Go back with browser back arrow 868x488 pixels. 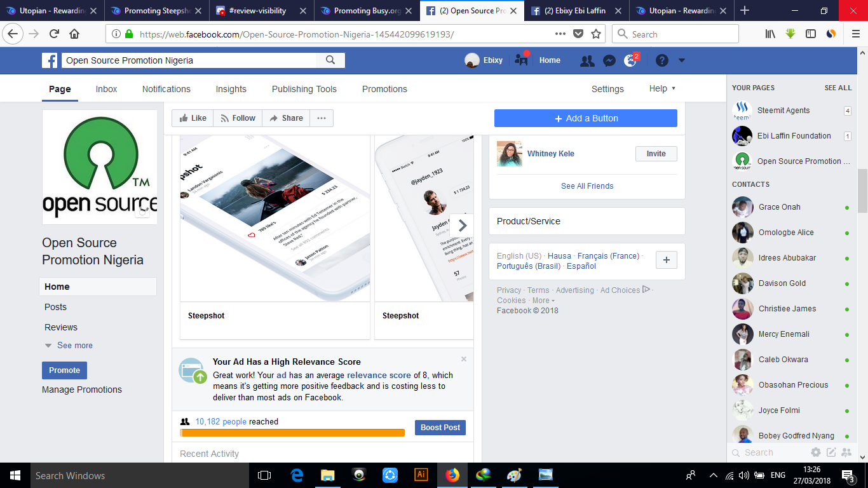point(14,34)
